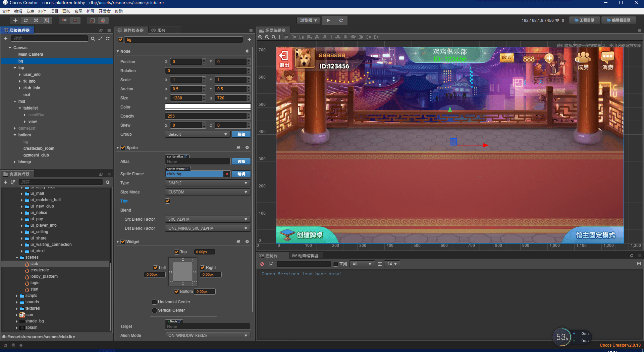Toggle bg node active checkbox
This screenshot has height=352, width=644.
point(121,40)
